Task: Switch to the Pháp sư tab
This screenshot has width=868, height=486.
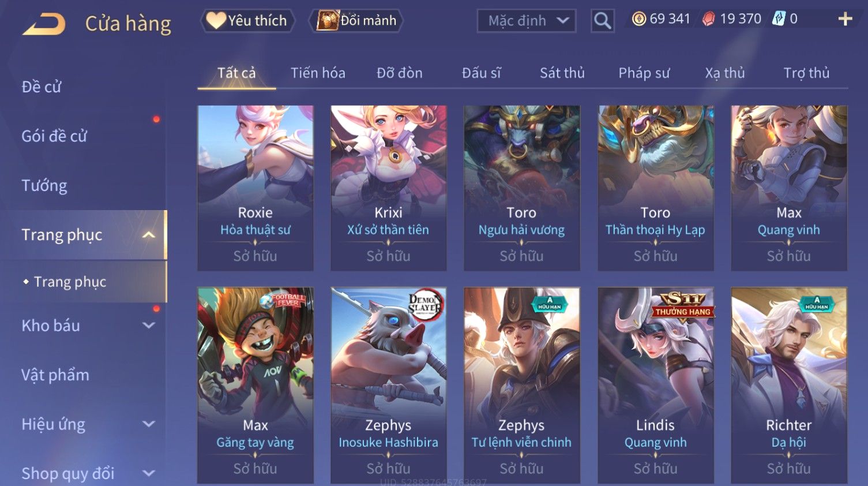Action: pos(644,73)
